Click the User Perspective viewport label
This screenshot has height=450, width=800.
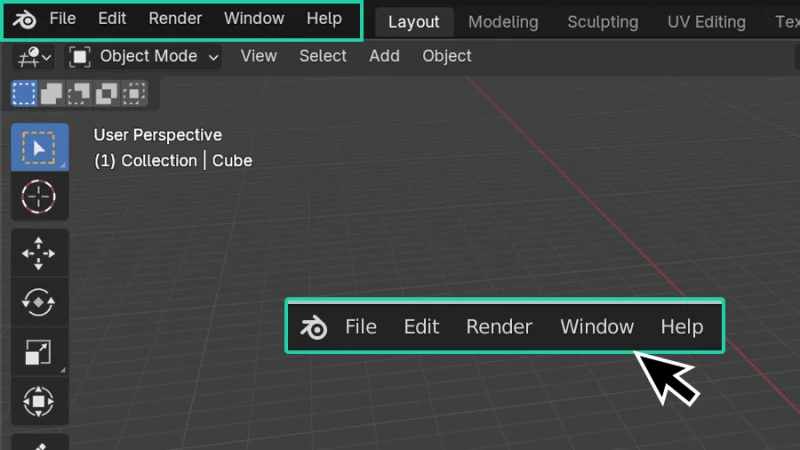(158, 135)
